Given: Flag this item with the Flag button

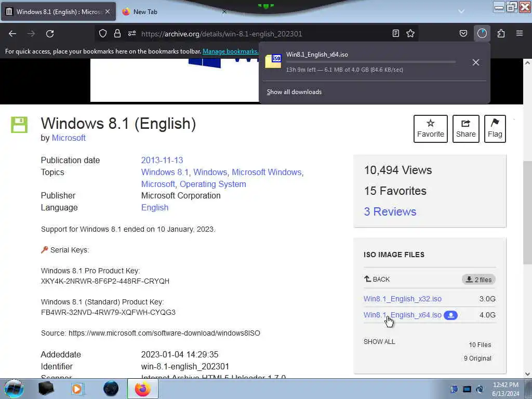Looking at the screenshot, I should (x=495, y=129).
